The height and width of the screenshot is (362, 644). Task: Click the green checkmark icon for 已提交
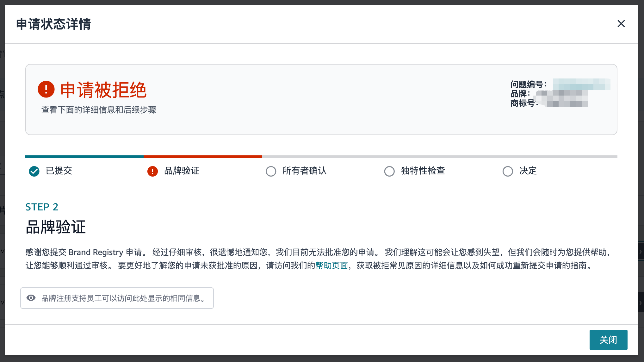(34, 171)
